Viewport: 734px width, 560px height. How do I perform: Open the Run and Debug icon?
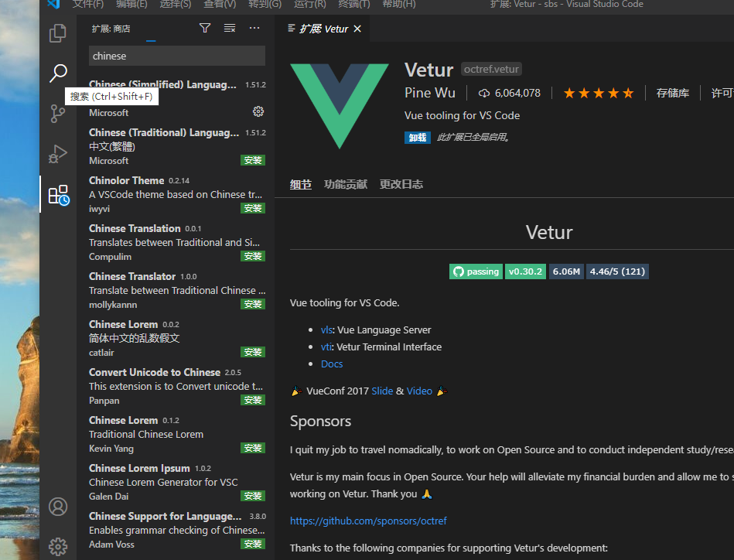click(x=58, y=154)
